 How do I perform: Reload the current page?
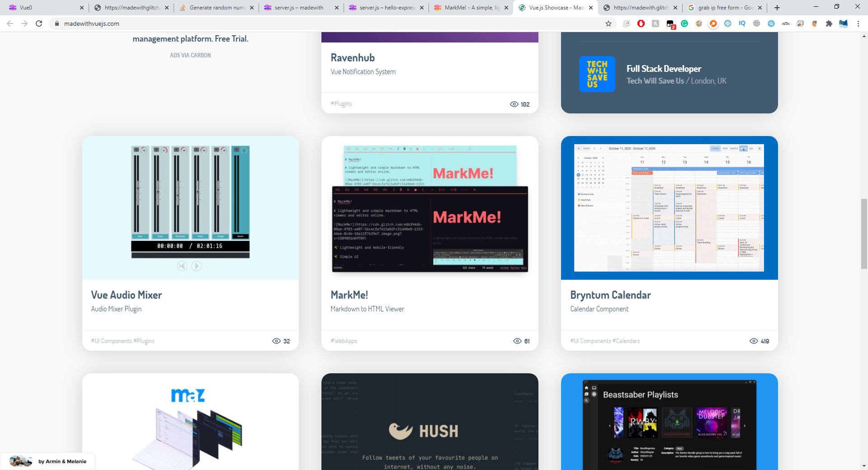39,23
